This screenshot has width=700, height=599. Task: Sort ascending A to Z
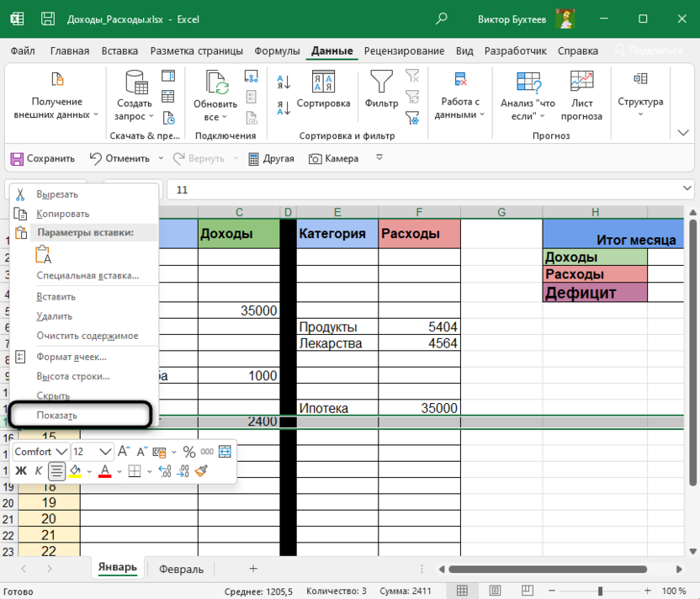click(284, 82)
